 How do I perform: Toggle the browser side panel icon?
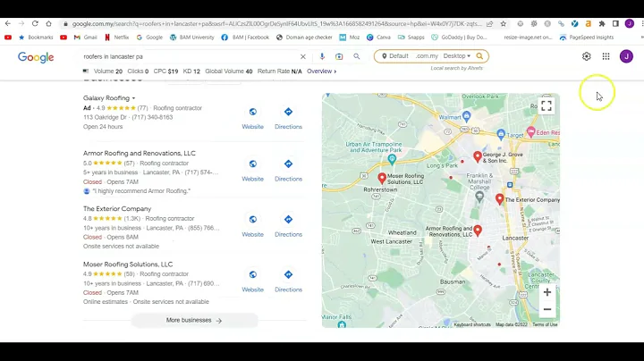tap(615, 24)
